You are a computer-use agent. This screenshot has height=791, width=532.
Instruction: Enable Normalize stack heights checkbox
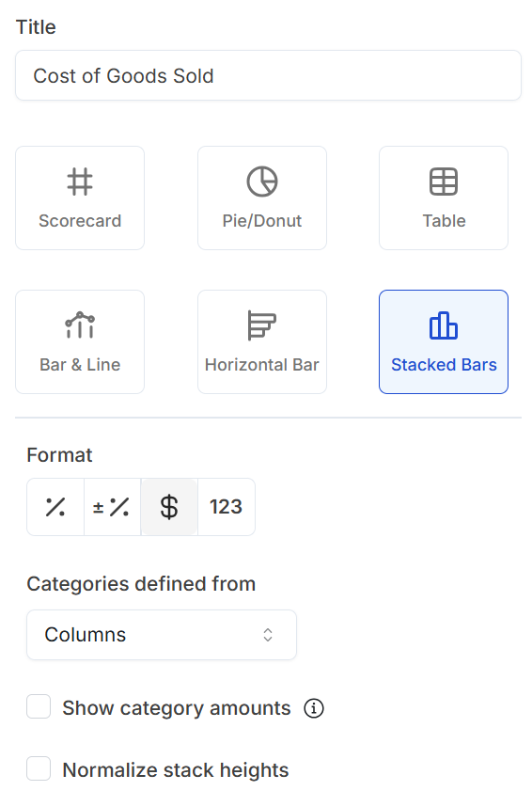click(39, 768)
